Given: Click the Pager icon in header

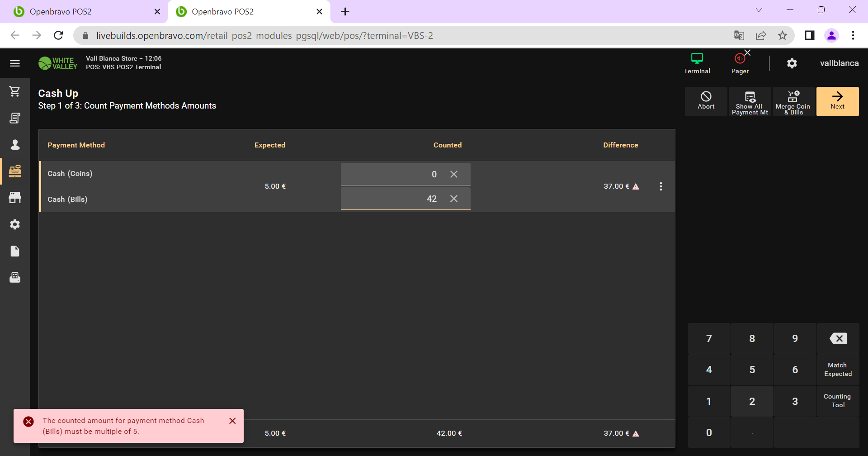Looking at the screenshot, I should 740,63.
